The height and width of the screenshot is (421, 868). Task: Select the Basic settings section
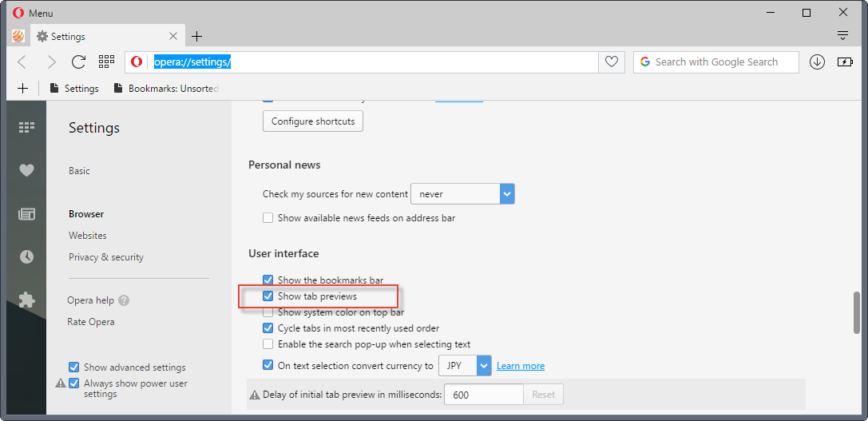coord(79,171)
